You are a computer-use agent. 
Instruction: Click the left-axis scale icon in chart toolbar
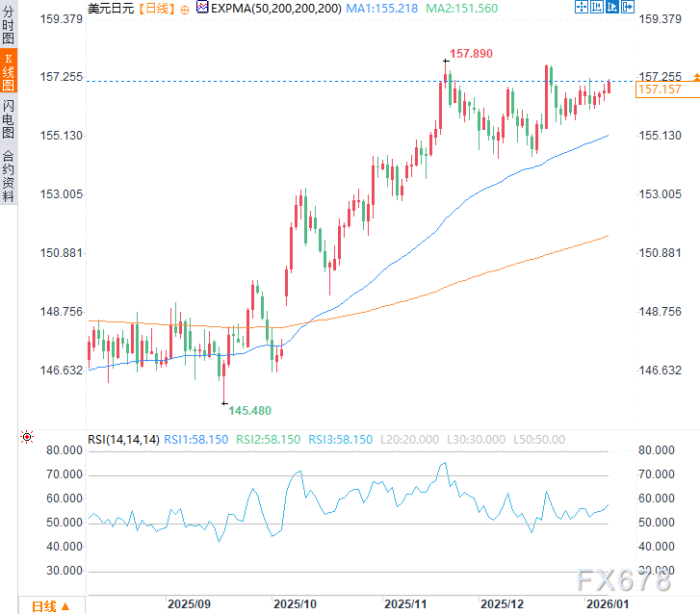pos(596,7)
